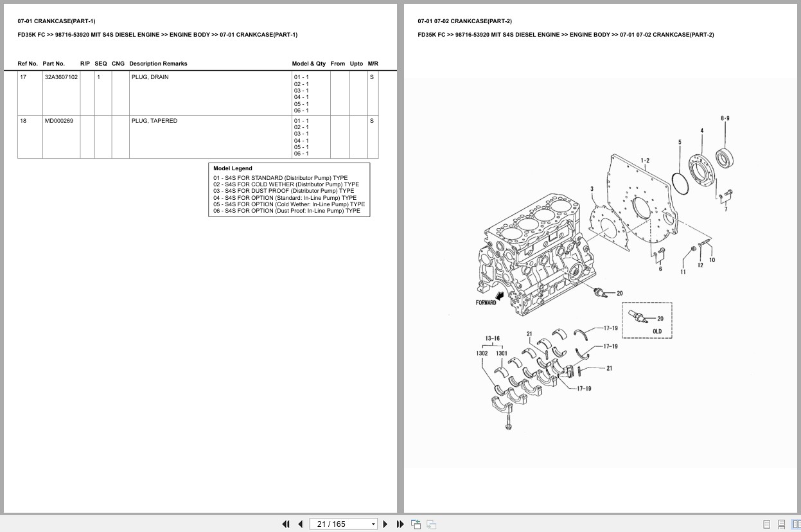Viewport: 801px width, 532px height.
Task: Click the right page PART-2 breadcrumb line
Action: (x=566, y=35)
